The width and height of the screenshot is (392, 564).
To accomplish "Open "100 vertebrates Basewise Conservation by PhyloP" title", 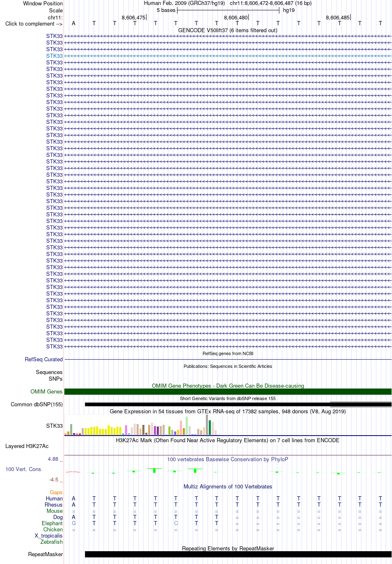I will click(x=228, y=459).
